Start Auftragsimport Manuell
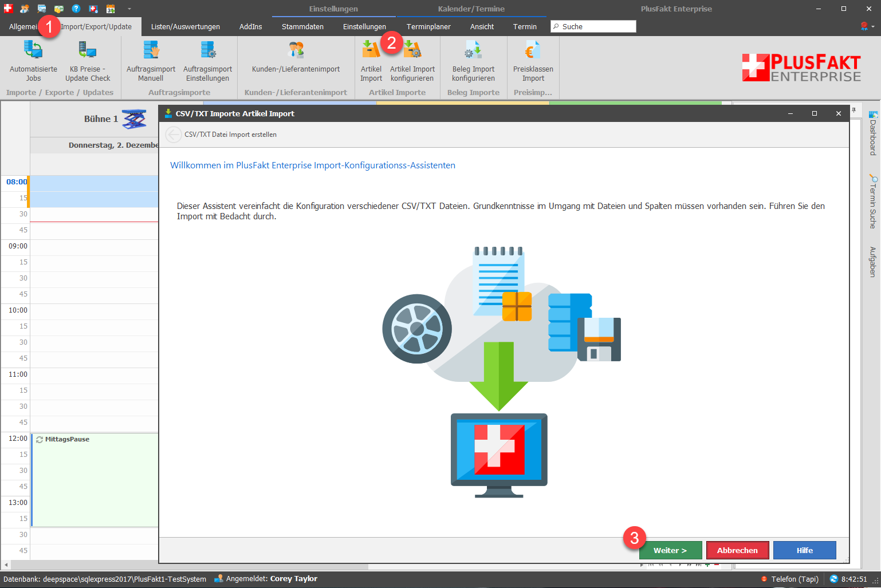881x588 pixels. [151, 62]
